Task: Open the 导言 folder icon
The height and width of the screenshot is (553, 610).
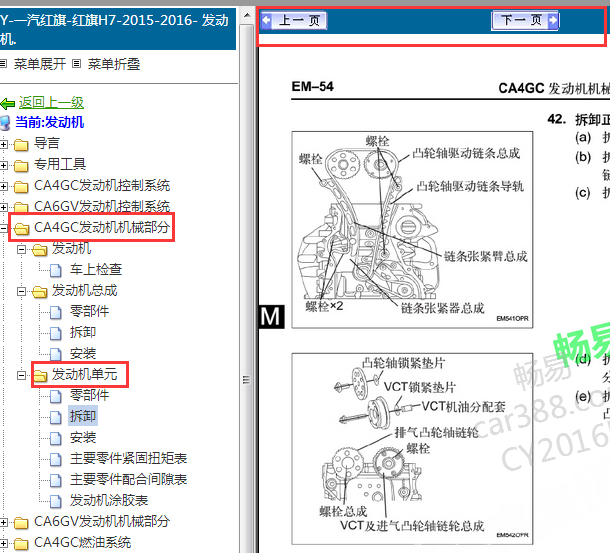Action: (x=21, y=145)
